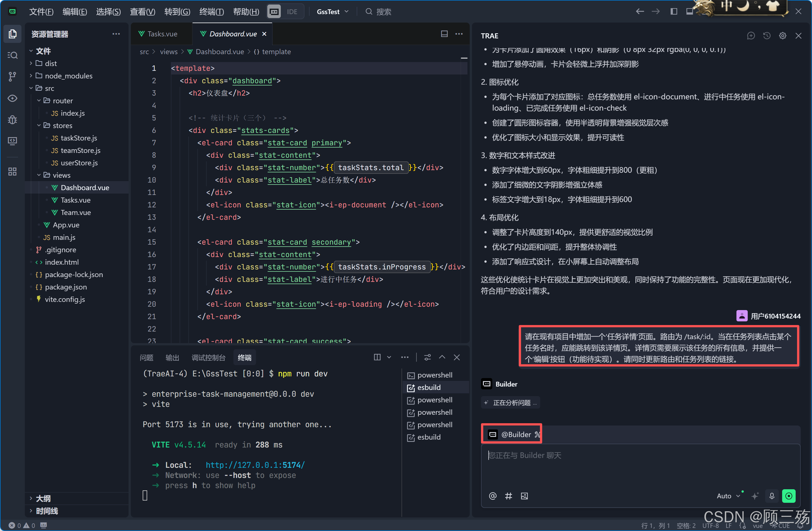This screenshot has width=812, height=531.
Task: Open the 终端(T) menu
Action: 211,12
